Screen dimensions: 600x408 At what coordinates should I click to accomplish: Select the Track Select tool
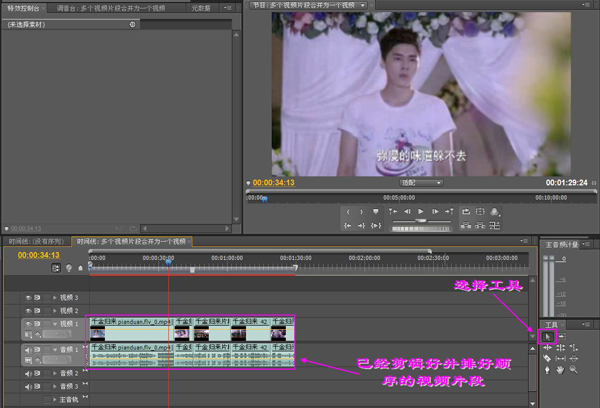562,336
